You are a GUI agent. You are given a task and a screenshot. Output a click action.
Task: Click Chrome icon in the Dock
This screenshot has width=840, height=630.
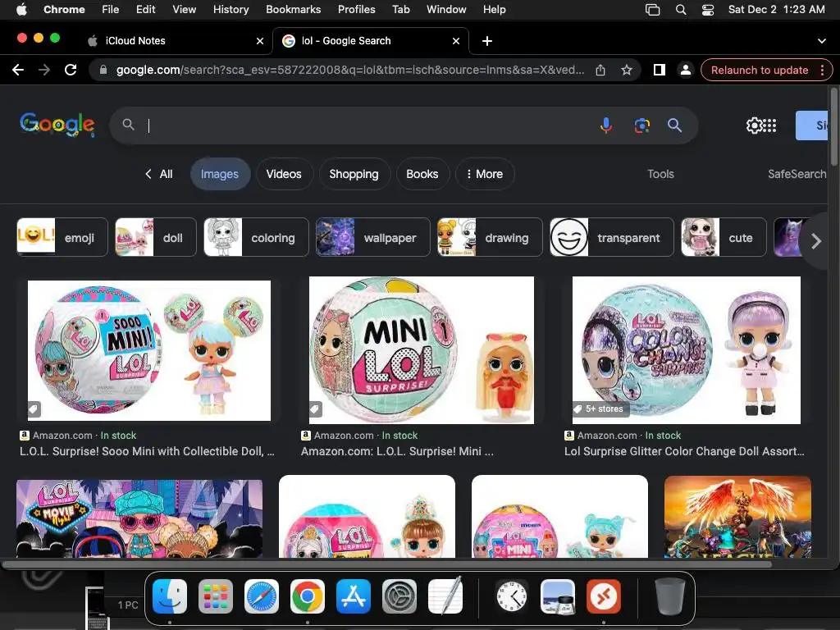308,596
